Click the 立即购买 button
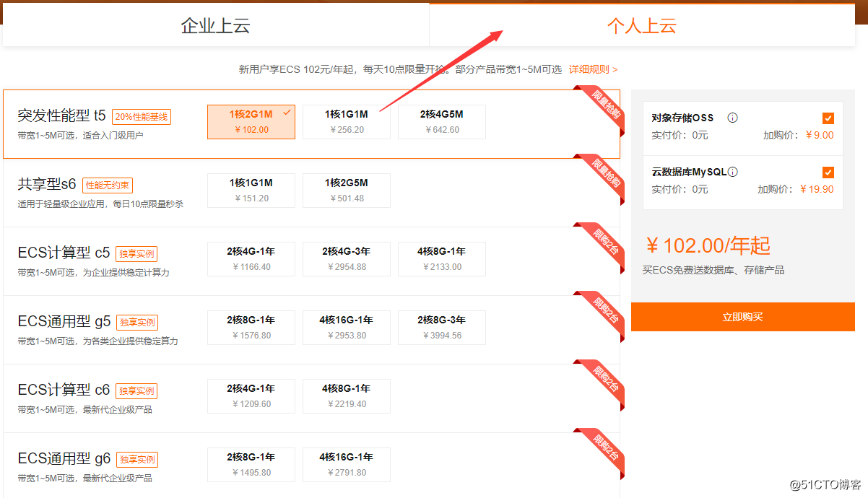The height and width of the screenshot is (498, 868). click(743, 317)
